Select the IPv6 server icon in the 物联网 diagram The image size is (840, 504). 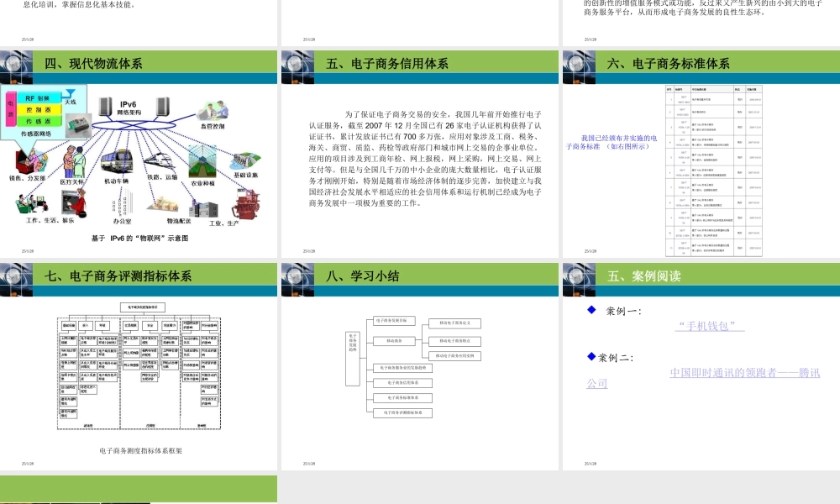[x=105, y=107]
